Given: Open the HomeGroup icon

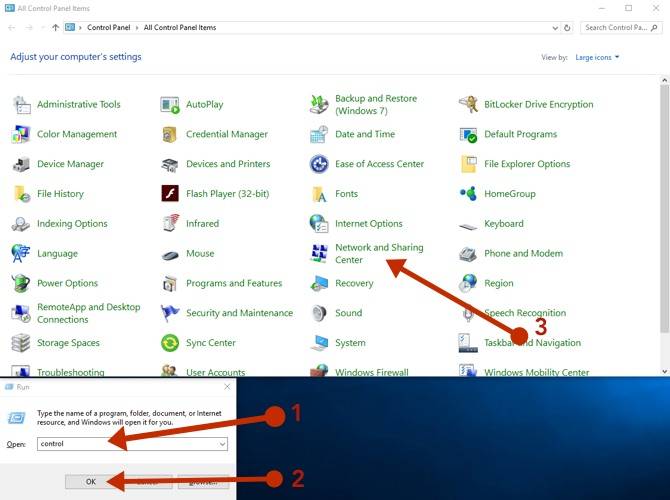Looking at the screenshot, I should coord(468,194).
